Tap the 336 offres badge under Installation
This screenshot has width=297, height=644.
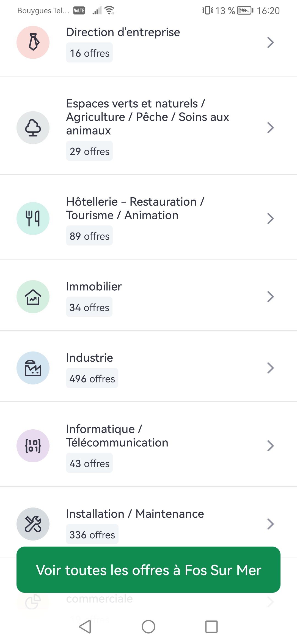click(x=92, y=534)
